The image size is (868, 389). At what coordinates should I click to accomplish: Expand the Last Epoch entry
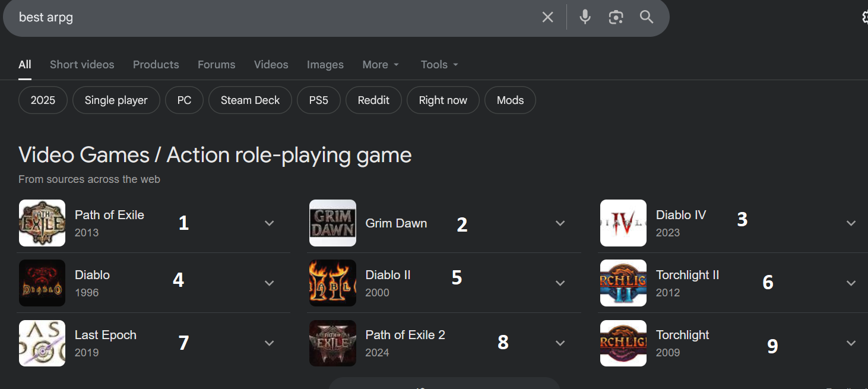[x=270, y=343]
